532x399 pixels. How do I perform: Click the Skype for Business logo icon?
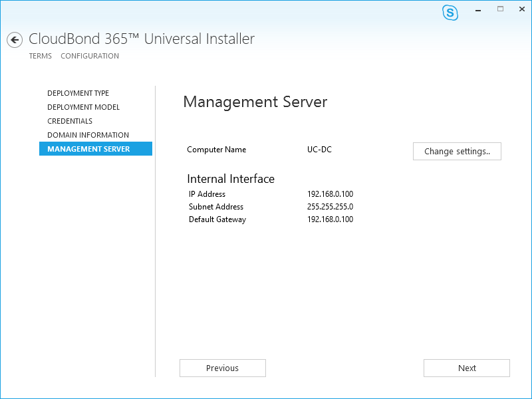click(450, 13)
